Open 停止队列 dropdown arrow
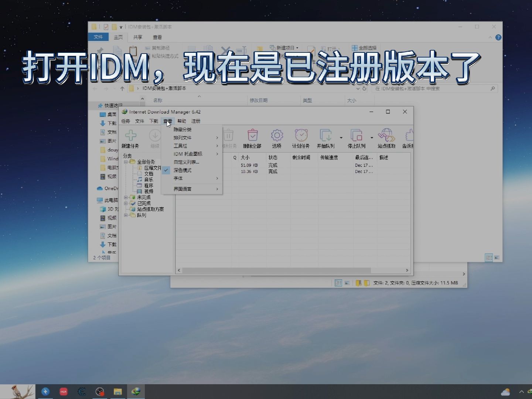 pyautogui.click(x=372, y=137)
